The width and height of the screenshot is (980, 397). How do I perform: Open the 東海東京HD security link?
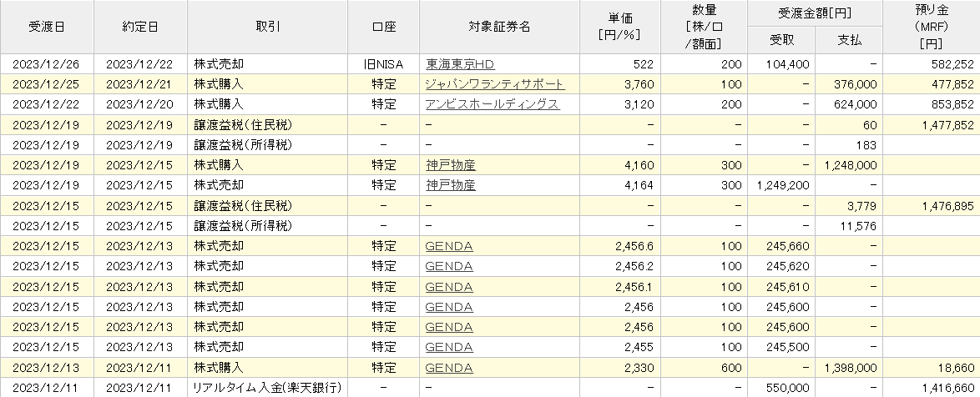tap(459, 64)
